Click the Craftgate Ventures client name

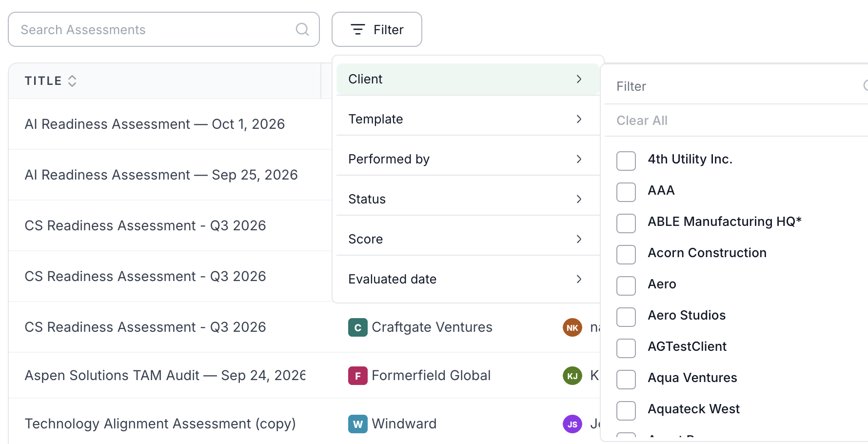[x=432, y=327]
